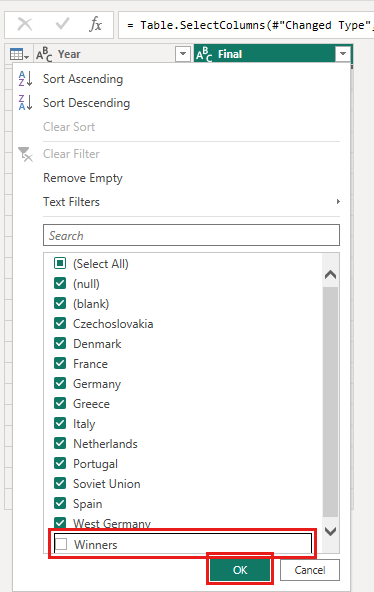Click the filter list scroll up arrow
The width and height of the screenshot is (374, 592).
tap(331, 274)
